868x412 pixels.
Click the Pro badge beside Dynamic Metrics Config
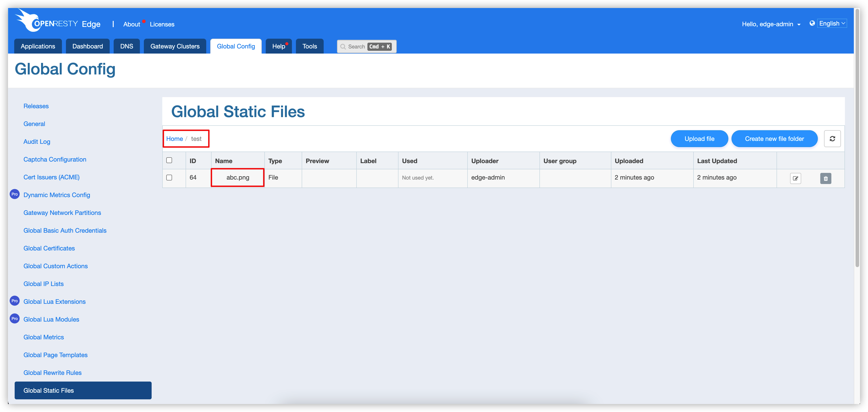tap(14, 194)
